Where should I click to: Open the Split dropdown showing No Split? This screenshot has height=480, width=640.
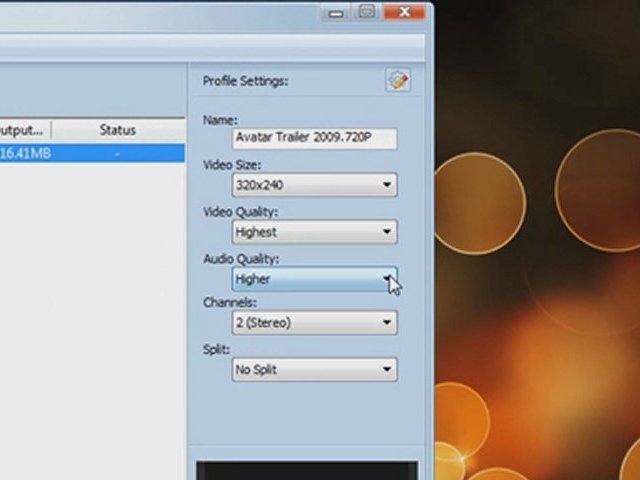point(314,370)
